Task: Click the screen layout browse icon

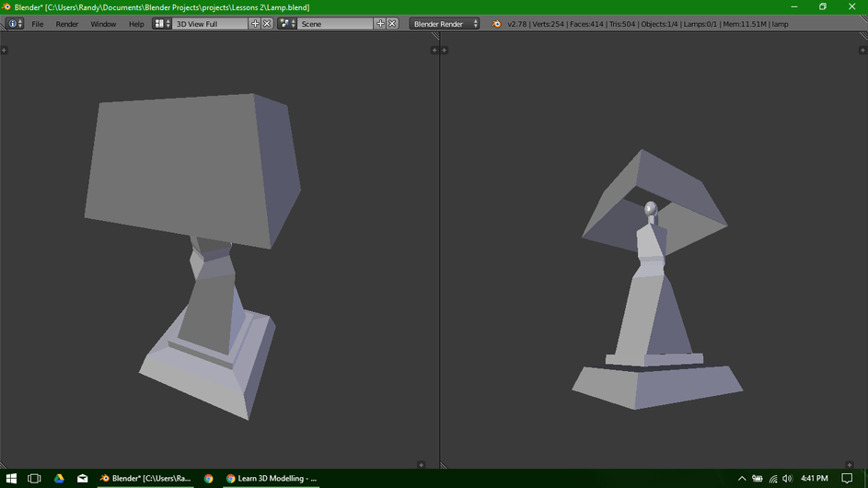Action: [162, 24]
